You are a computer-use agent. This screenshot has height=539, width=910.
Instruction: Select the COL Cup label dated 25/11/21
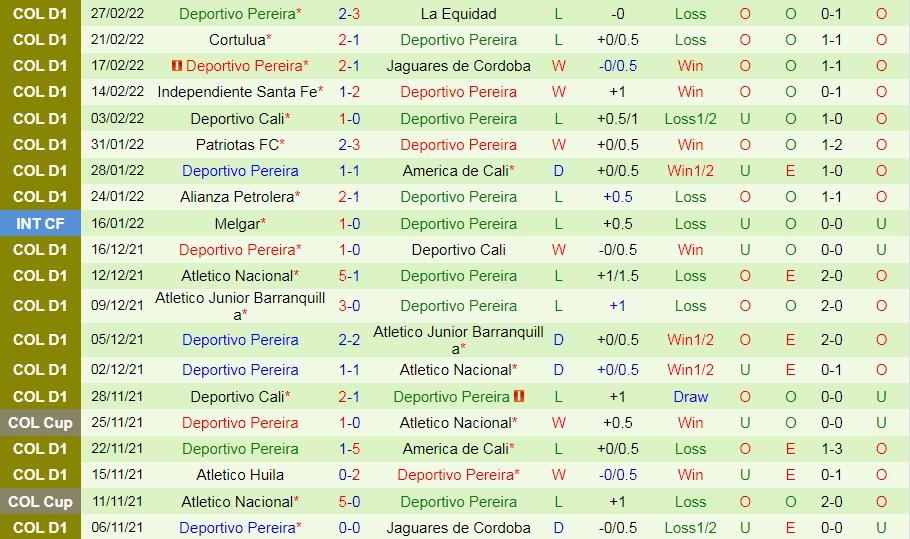click(x=40, y=423)
